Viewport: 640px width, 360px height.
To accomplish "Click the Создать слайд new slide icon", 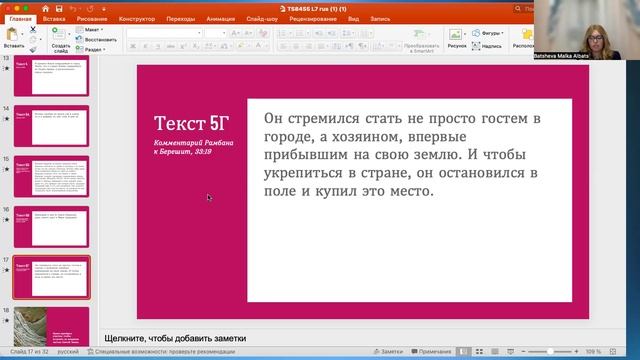I will coord(58,34).
